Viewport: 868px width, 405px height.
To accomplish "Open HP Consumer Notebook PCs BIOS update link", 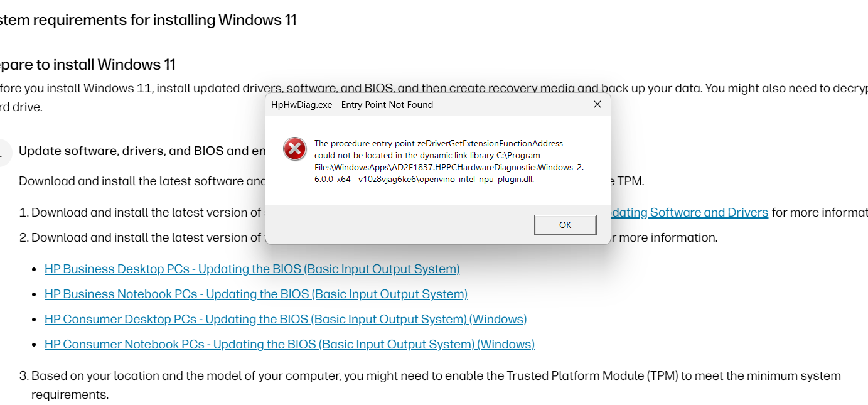I will [289, 344].
